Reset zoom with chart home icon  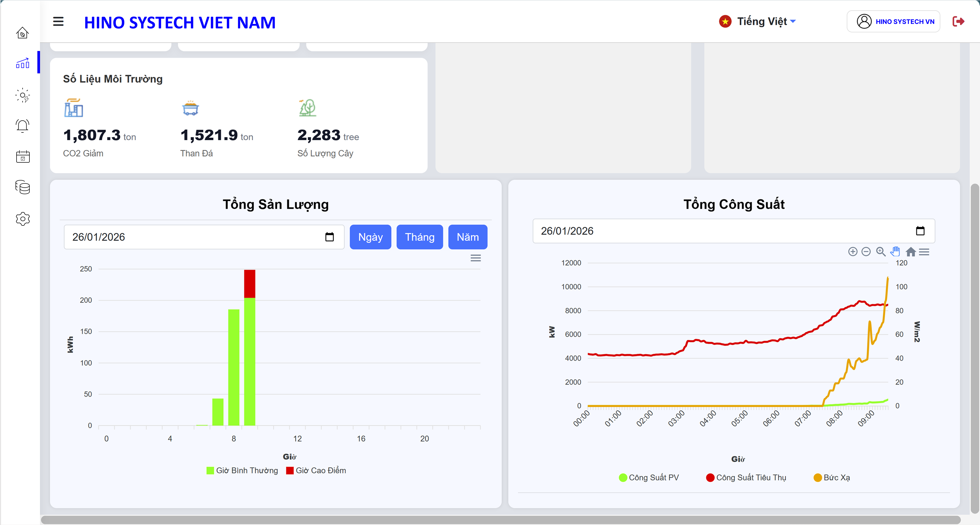click(x=911, y=252)
